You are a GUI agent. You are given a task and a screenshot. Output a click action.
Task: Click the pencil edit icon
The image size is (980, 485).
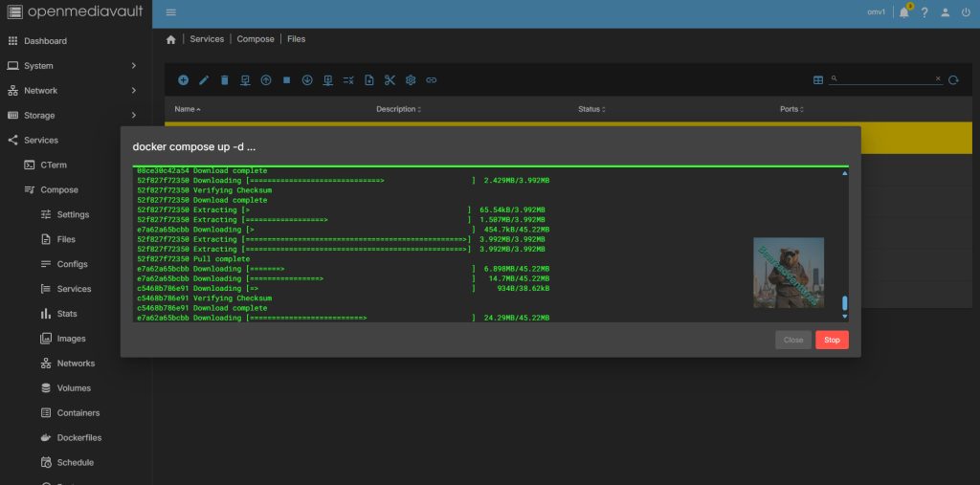[204, 80]
